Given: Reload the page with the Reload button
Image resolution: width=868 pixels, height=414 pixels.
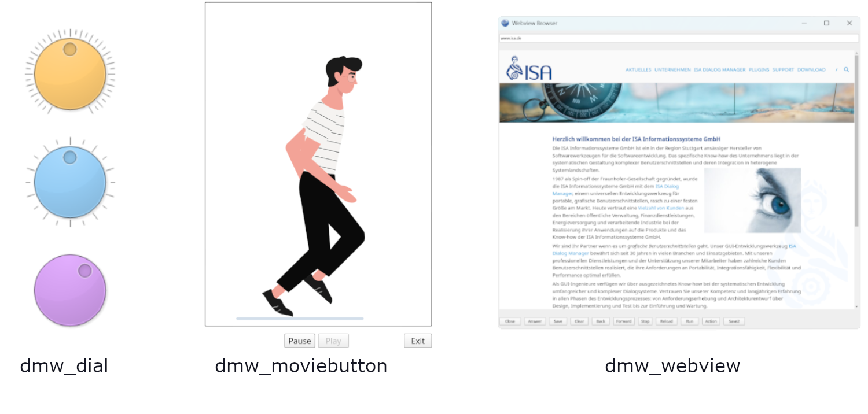Looking at the screenshot, I should 666,321.
